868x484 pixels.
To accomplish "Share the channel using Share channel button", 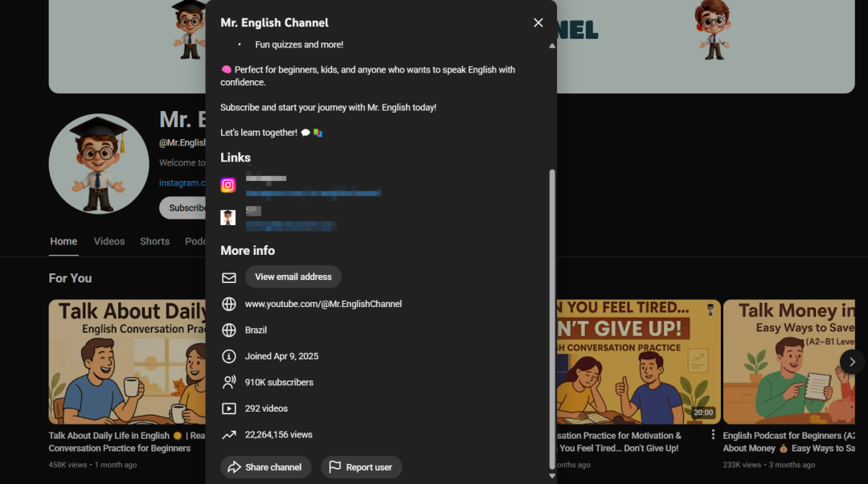I will tap(265, 467).
